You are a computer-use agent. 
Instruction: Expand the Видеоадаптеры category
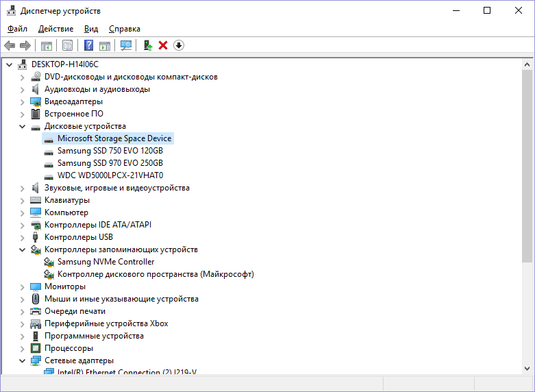[x=22, y=102]
